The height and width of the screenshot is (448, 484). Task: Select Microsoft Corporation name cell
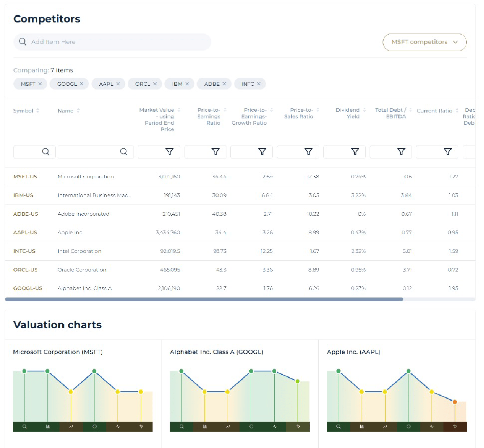[x=86, y=177]
